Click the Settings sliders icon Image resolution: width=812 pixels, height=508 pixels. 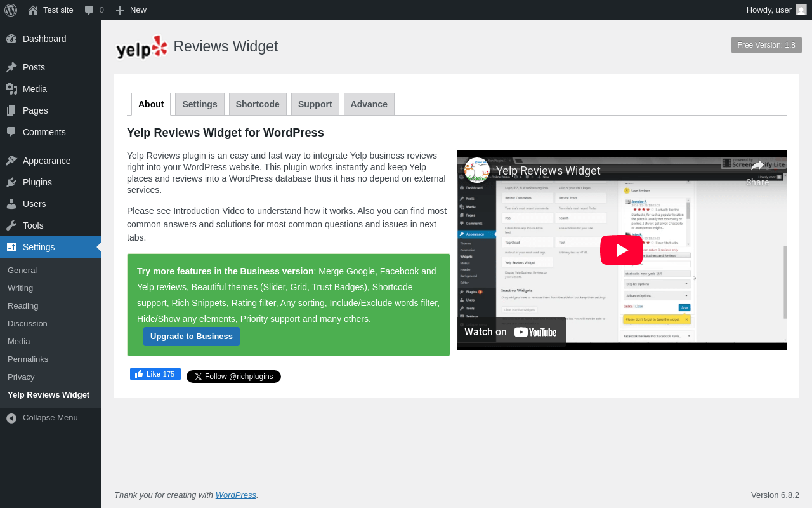click(x=11, y=247)
